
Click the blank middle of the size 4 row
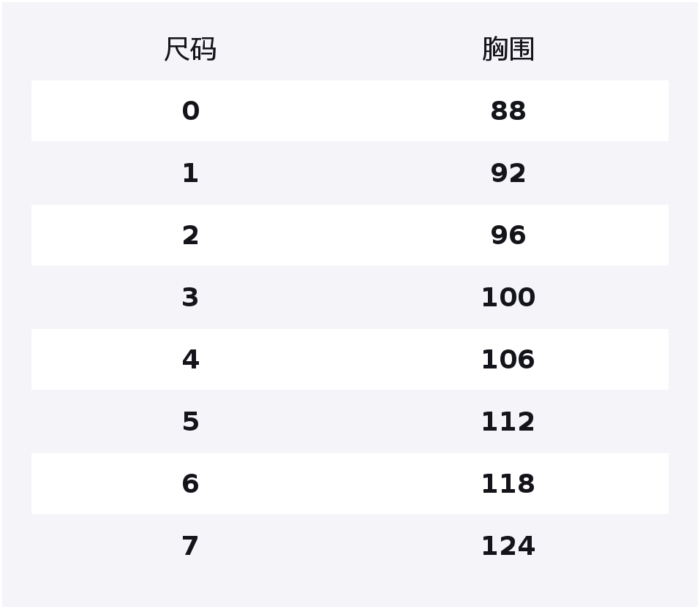tap(349, 360)
